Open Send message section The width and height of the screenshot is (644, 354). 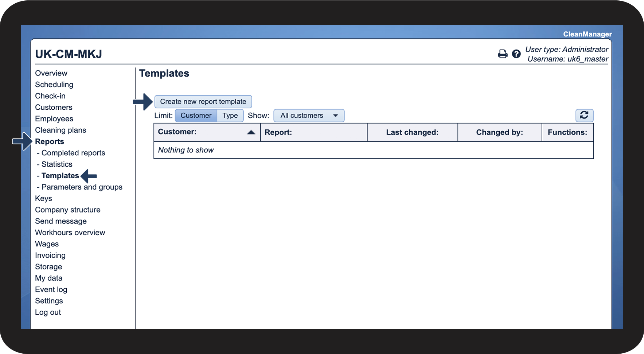pos(61,221)
